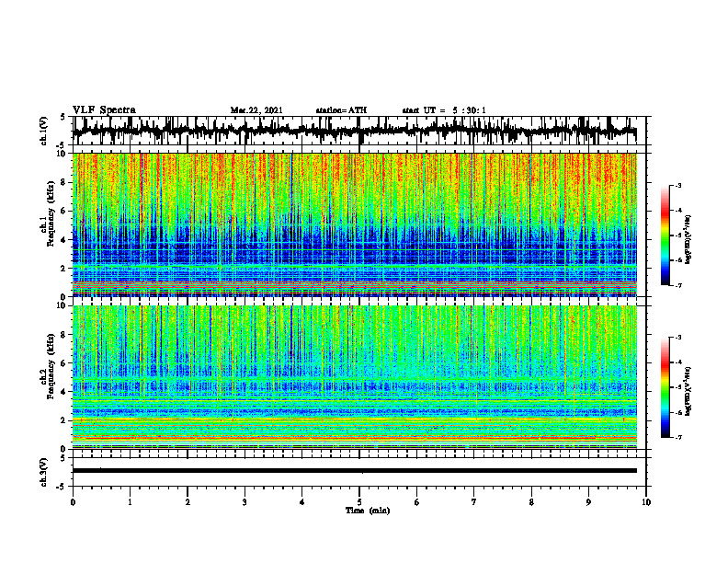Click the VLF Spectra title text
728x563 pixels.
(x=104, y=110)
